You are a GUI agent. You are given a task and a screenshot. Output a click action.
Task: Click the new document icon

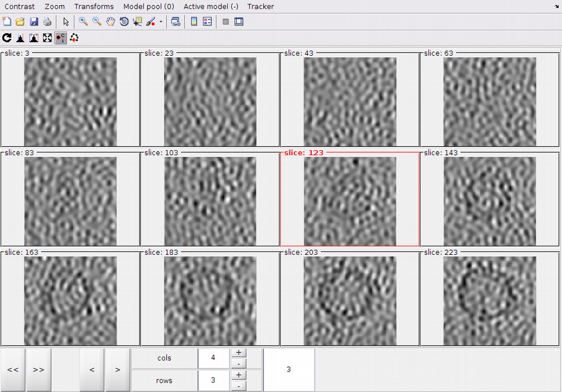click(6, 22)
